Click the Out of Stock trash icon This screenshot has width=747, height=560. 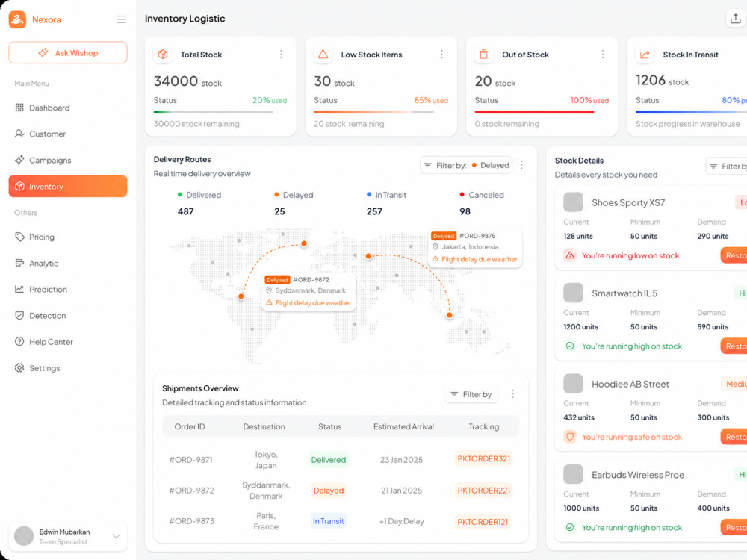tap(483, 55)
